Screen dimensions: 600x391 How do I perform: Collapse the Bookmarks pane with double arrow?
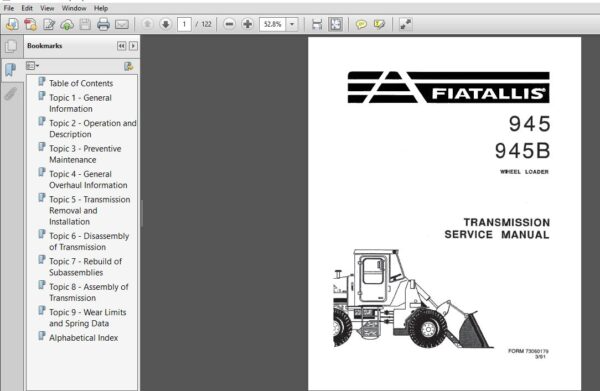pos(121,46)
